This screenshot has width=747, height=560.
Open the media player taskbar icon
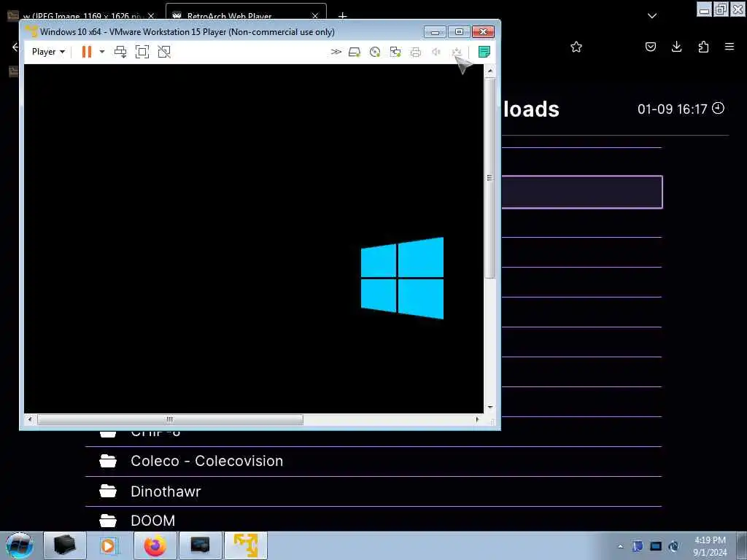pyautogui.click(x=109, y=545)
